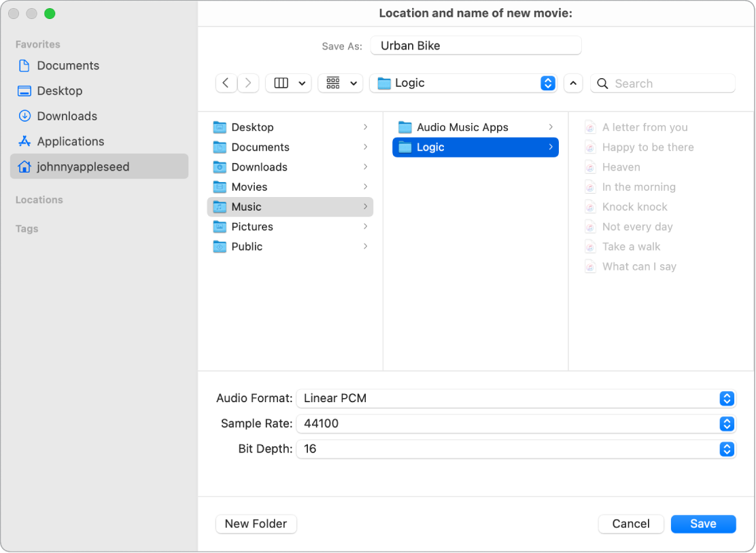Screen dimensions: 756x553
Task: Open the Bit Depth dropdown
Action: pos(726,449)
